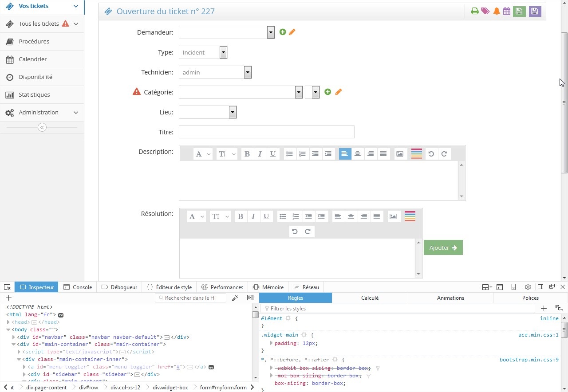Screen dimensions: 568x392
Task: Decrease indent in the Description editor
Action: click(315, 154)
